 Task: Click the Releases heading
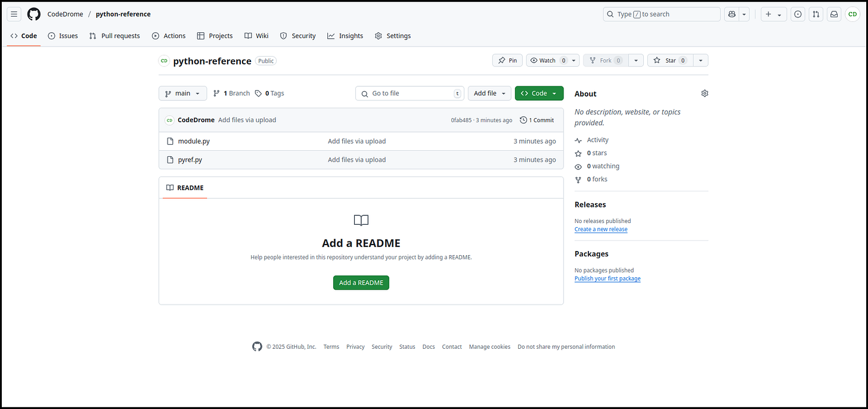pyautogui.click(x=590, y=204)
